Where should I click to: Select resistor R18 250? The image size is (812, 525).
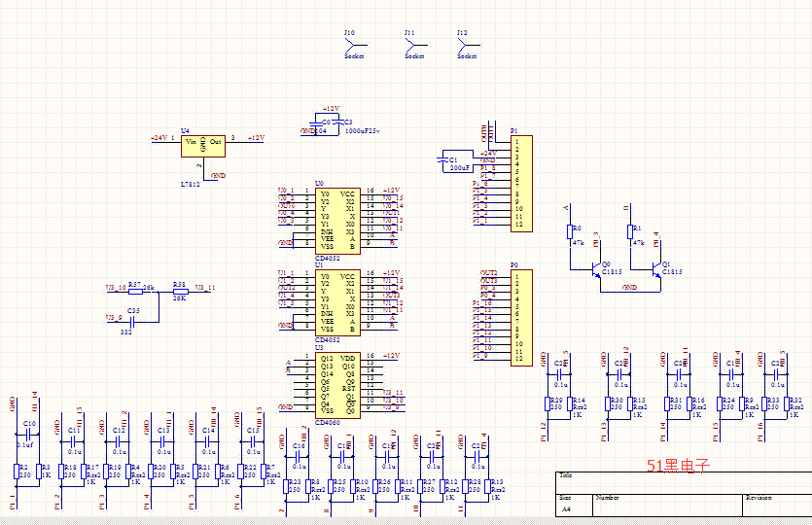pyautogui.click(x=61, y=472)
